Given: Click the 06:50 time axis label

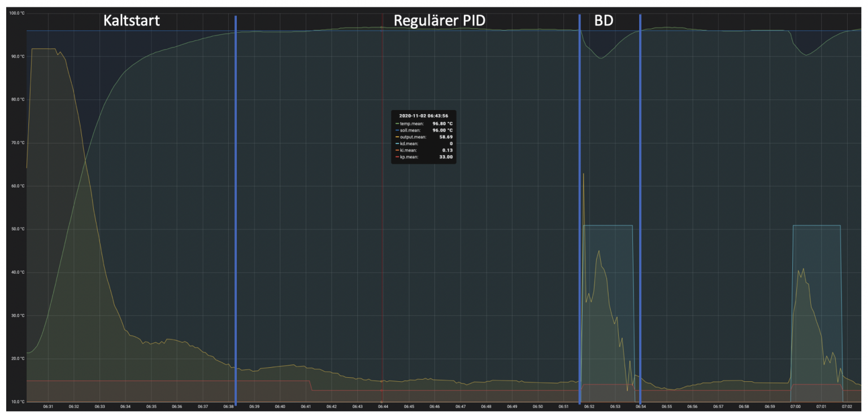Looking at the screenshot, I should tap(537, 407).
